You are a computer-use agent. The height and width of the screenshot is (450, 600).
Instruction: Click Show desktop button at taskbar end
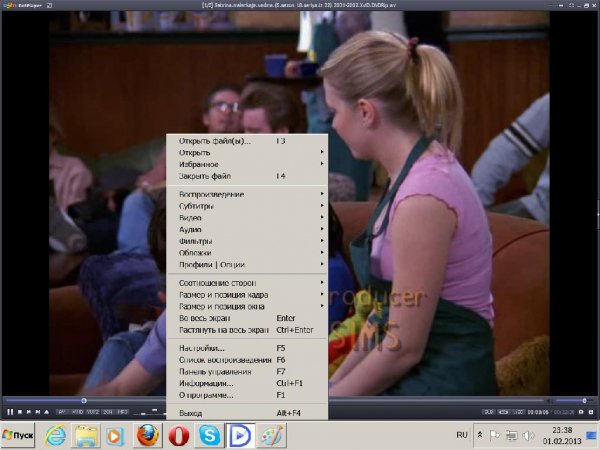tap(592, 435)
